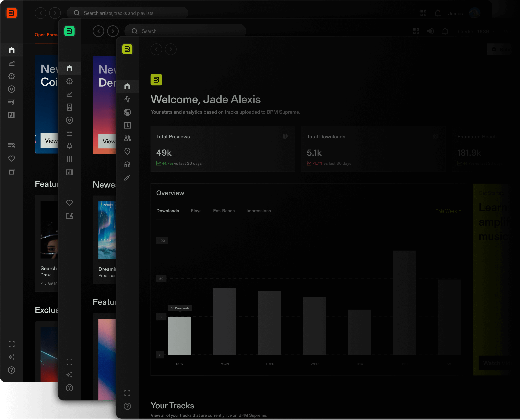Select the highlighted SUN bar in the chart
The height and width of the screenshot is (420, 520).
click(180, 336)
